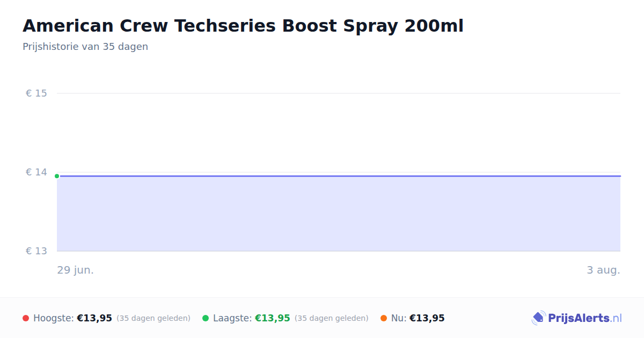Click the 35 dagen geleden note after Laagste
Viewport: 644px width, 338px height.
pos(332,318)
